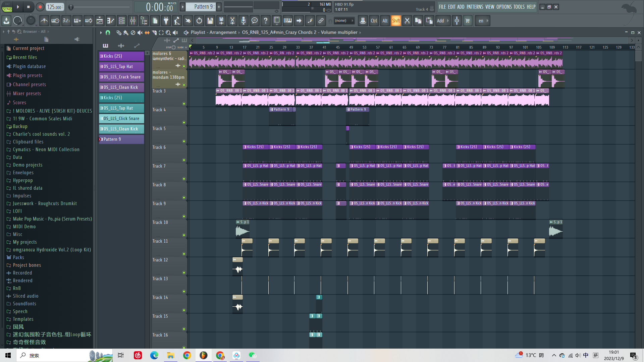Click the undo history circular arrow icon
The width and height of the screenshot is (644, 362).
[199, 21]
